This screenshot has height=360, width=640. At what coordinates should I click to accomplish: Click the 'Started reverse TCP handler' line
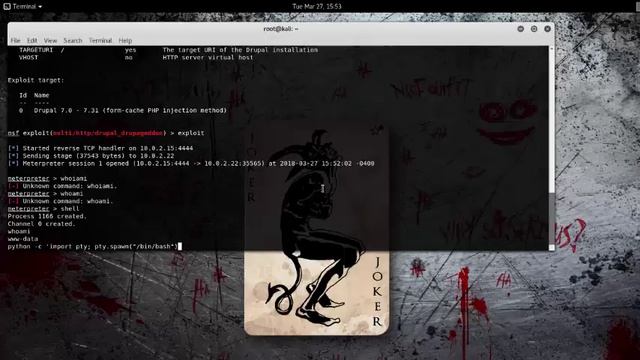coord(100,148)
